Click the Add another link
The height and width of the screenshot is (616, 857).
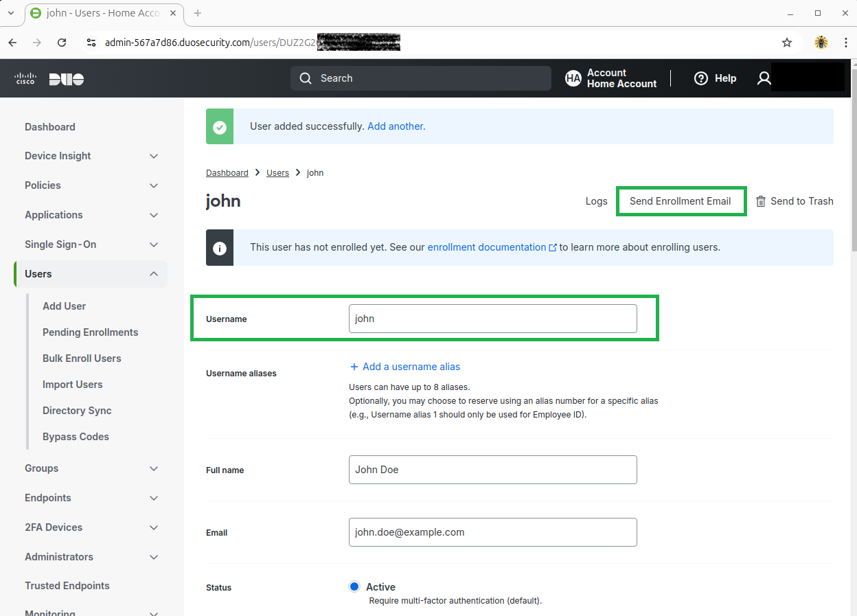click(396, 126)
